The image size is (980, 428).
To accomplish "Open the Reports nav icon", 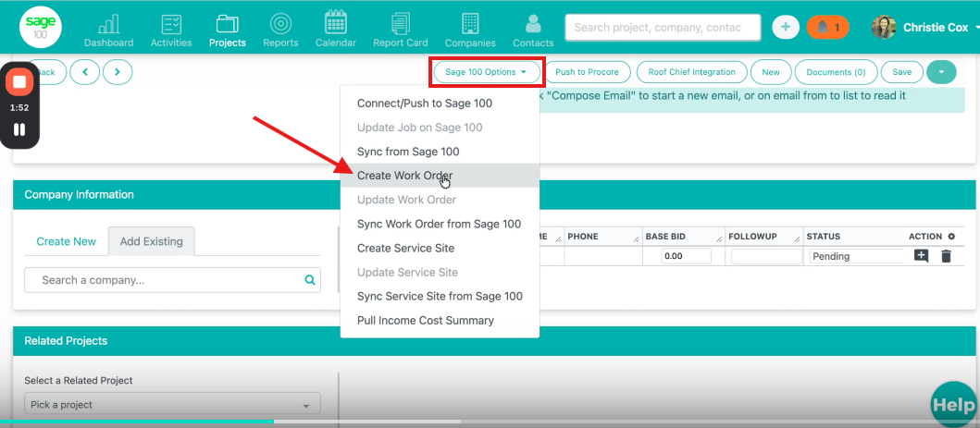I will pos(280,31).
